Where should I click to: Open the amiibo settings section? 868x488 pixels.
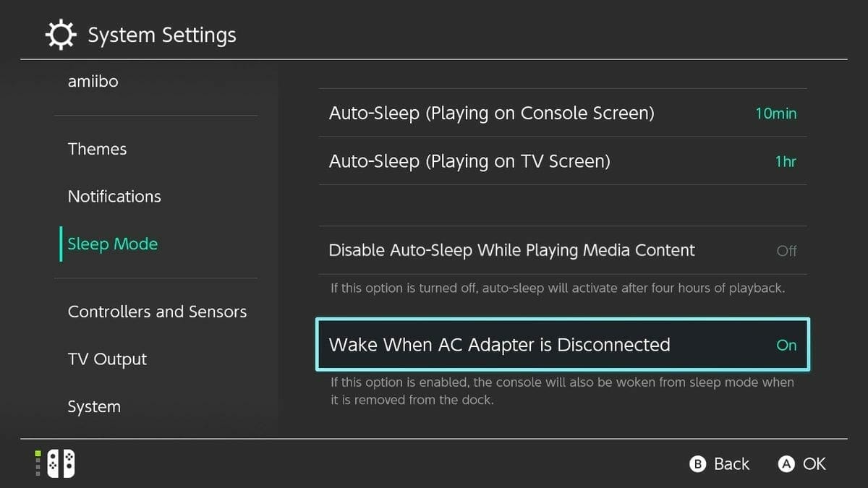click(93, 81)
